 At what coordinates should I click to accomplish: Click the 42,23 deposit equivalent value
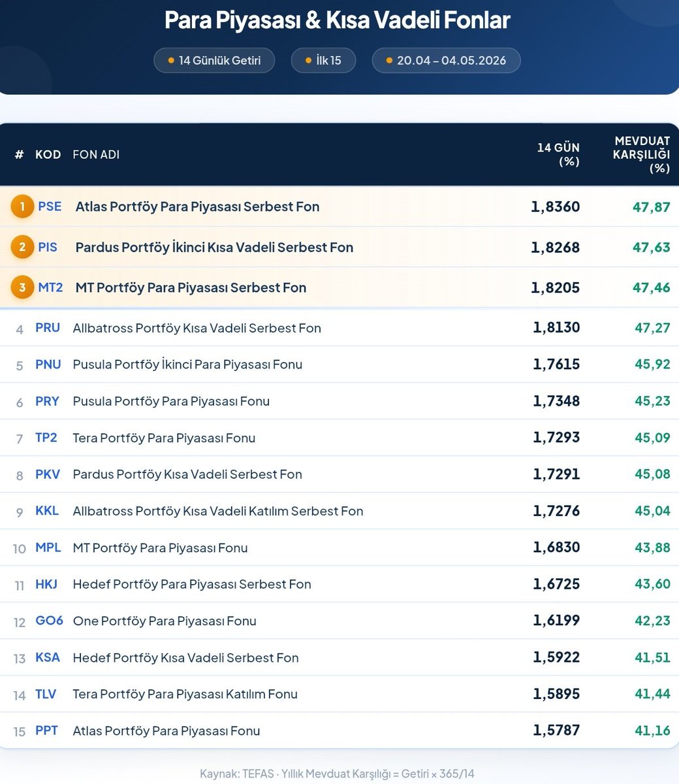coord(653,621)
